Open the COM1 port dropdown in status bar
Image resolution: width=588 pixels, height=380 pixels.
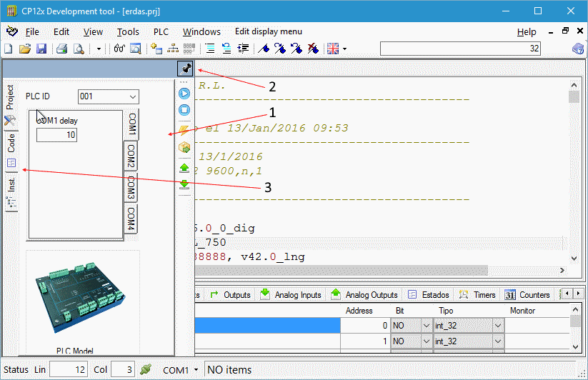[x=195, y=370]
